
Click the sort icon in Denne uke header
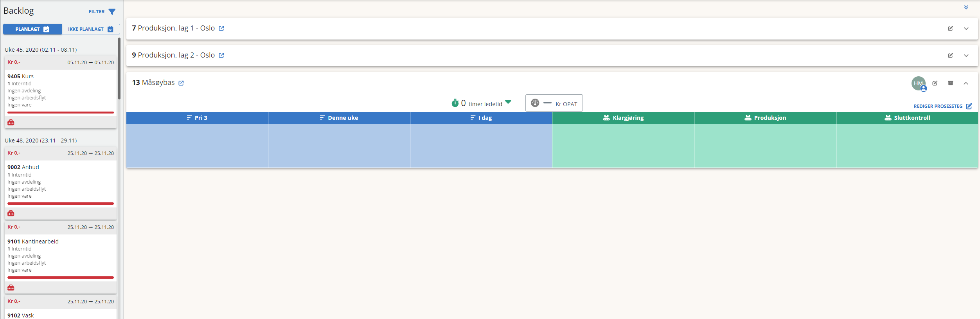pyautogui.click(x=322, y=118)
